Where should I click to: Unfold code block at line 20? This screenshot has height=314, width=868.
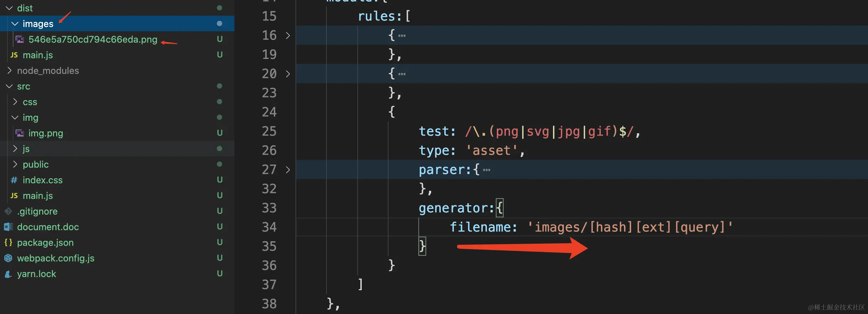pos(288,74)
